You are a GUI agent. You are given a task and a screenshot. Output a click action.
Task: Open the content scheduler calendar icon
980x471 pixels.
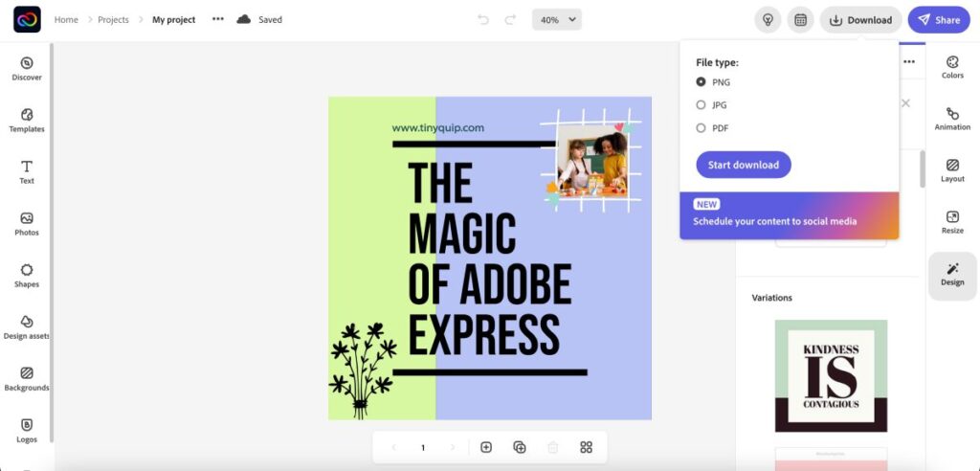(800, 20)
